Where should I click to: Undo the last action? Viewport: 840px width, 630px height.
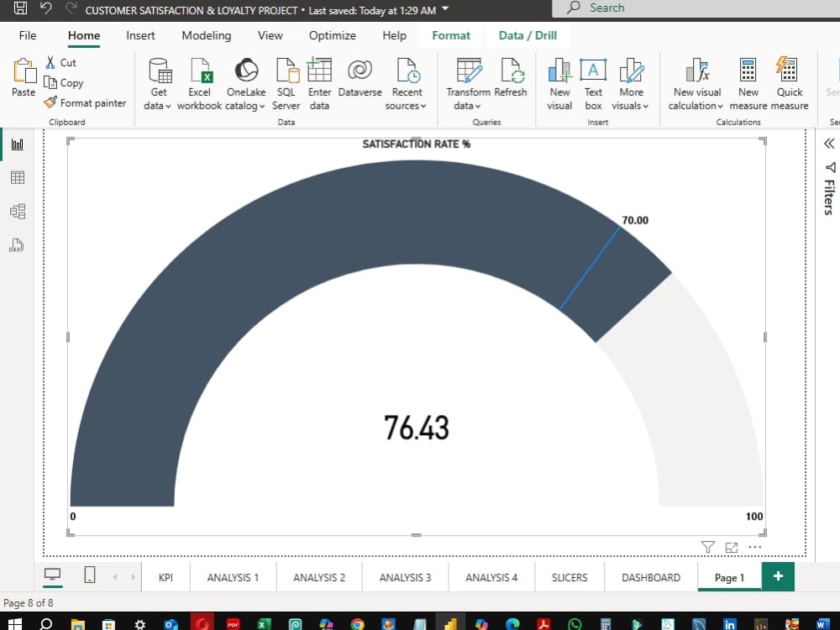[46, 8]
